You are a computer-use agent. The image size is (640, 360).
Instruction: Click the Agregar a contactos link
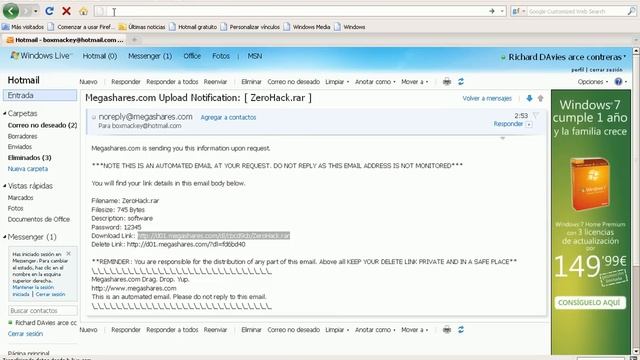(228, 117)
